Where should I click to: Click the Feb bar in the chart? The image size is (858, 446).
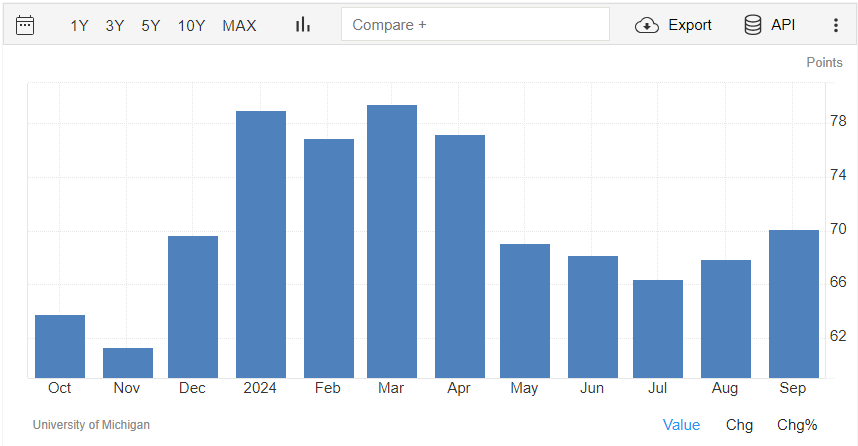pos(329,258)
